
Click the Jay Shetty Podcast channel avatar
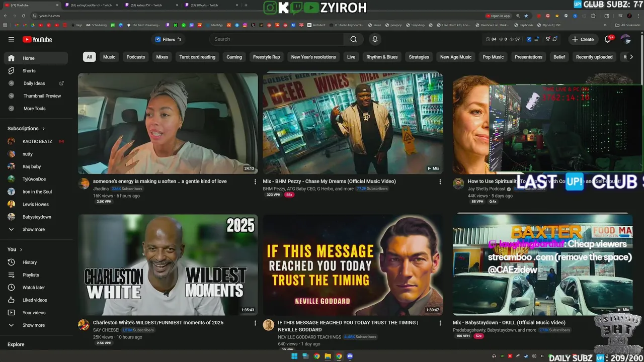click(458, 184)
